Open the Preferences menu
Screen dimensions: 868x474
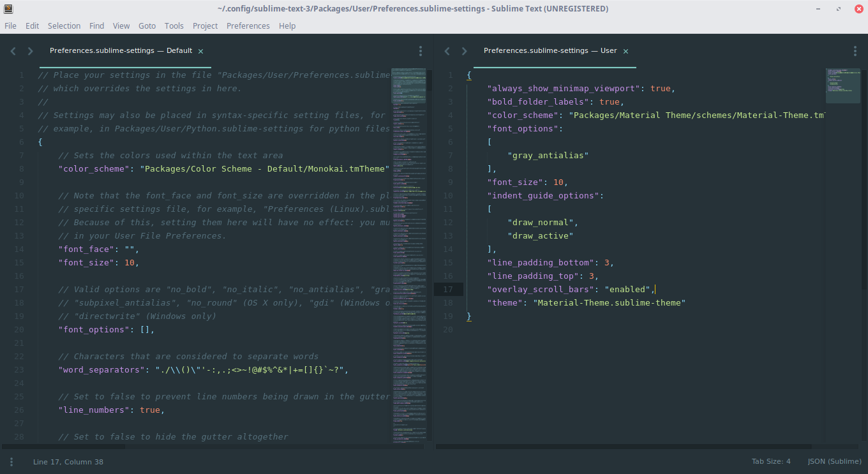click(x=248, y=26)
